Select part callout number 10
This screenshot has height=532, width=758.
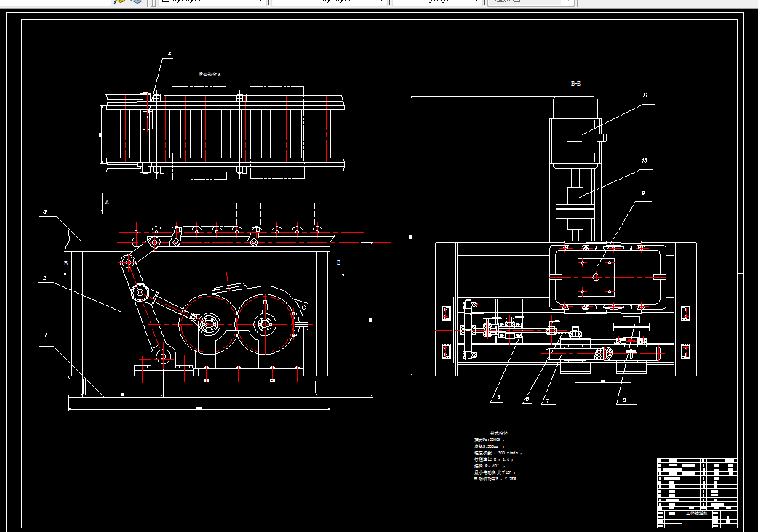(x=644, y=161)
